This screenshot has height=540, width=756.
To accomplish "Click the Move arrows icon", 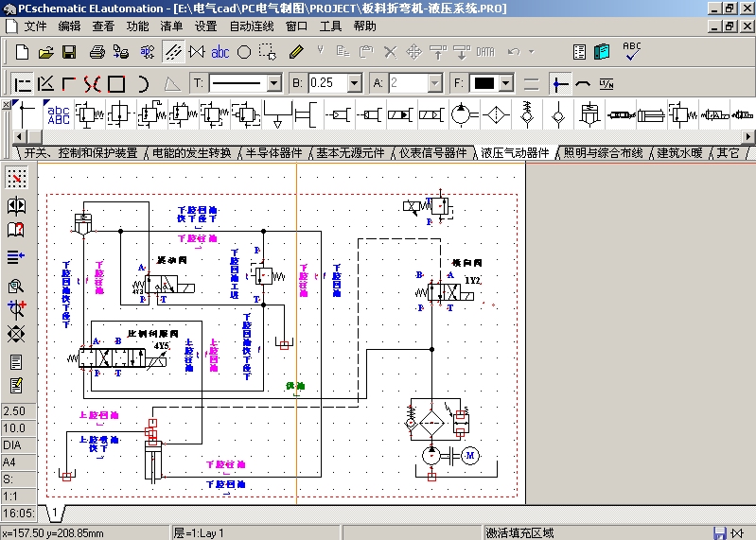I will pos(413,52).
